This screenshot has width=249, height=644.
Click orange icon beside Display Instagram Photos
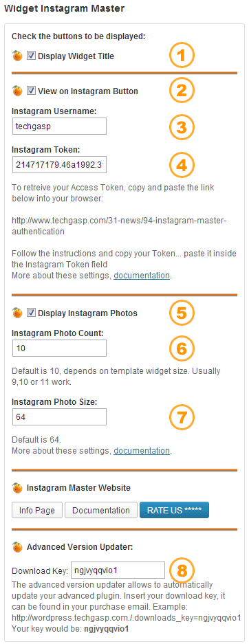(x=17, y=313)
